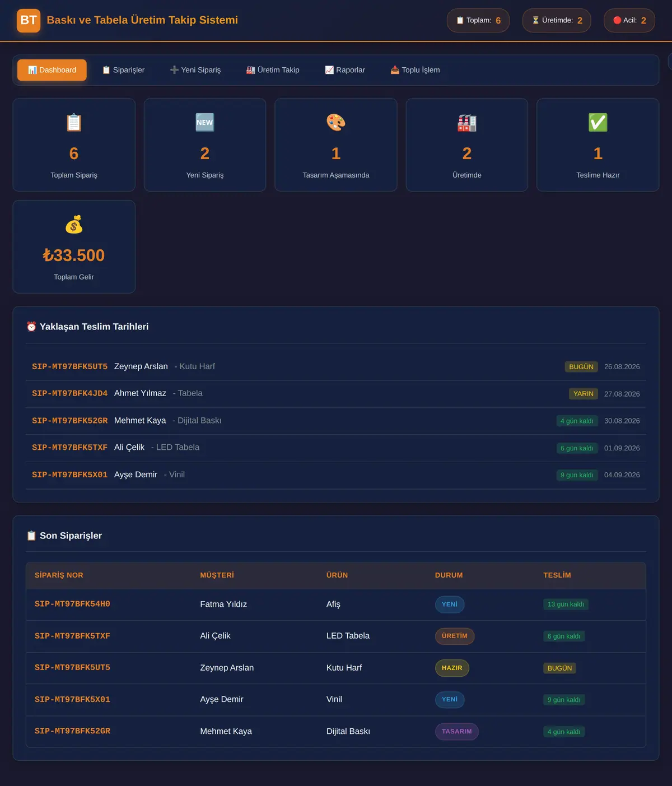Click the money bag icon above Toplam Gelir
This screenshot has height=786, width=672.
(x=74, y=224)
